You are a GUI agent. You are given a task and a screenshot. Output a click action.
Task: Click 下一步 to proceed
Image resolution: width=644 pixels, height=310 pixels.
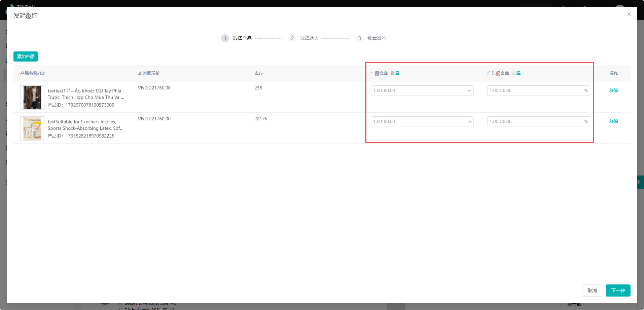coord(618,290)
